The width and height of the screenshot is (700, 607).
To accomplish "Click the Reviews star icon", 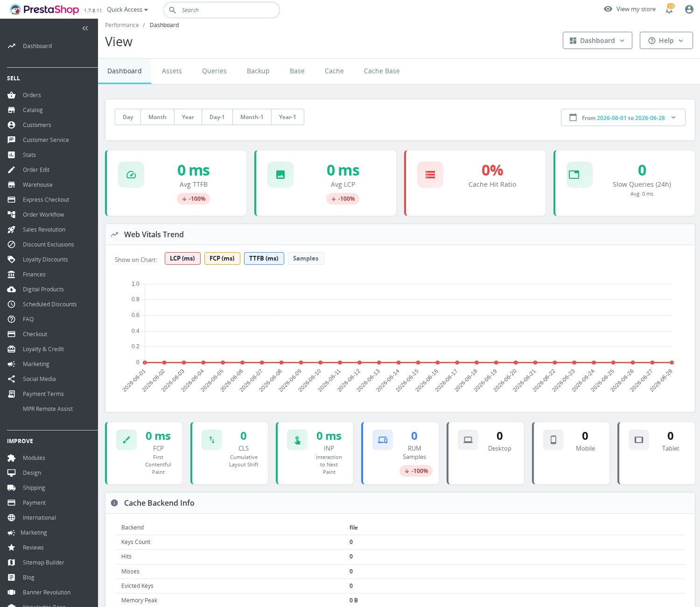I will (12, 548).
